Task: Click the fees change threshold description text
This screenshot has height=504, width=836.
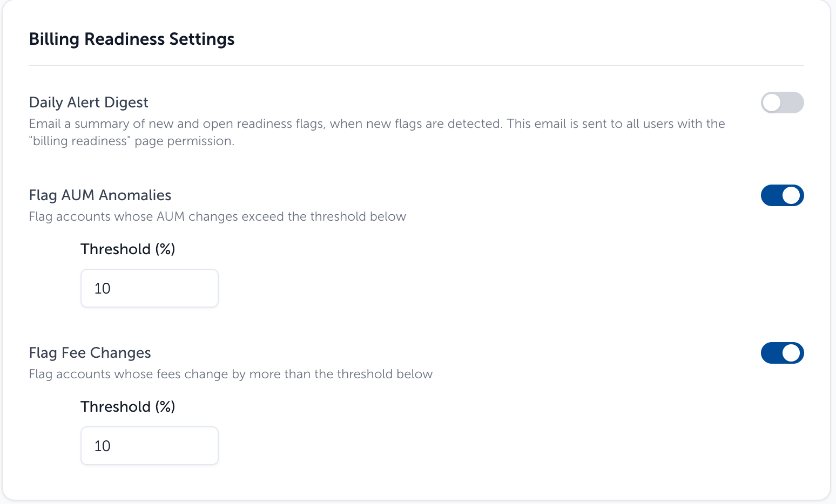Action: [x=231, y=374]
